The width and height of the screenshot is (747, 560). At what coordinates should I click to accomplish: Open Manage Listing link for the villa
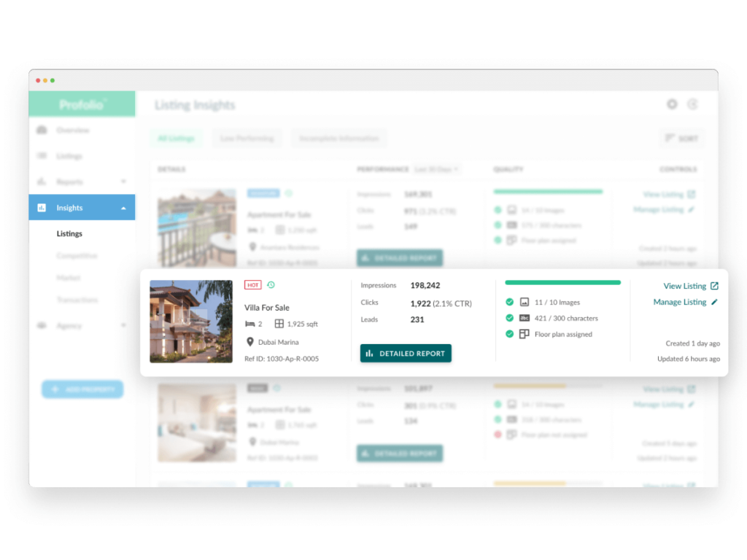680,302
